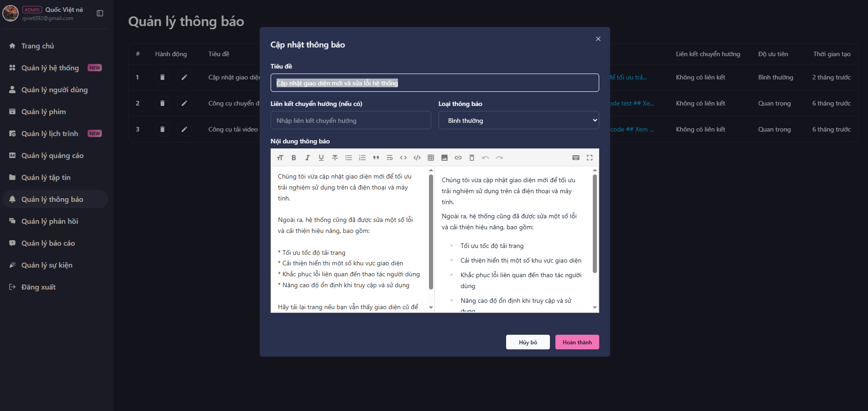This screenshot has width=868, height=411.
Task: Open Quản lý tập tin menu
Action: point(55,177)
